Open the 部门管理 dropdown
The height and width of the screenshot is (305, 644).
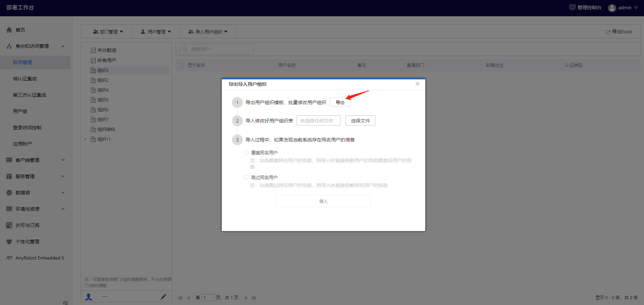pyautogui.click(x=108, y=32)
